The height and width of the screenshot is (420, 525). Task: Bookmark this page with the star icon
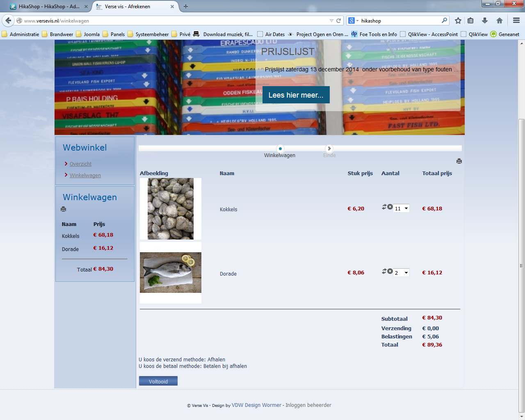(x=458, y=21)
